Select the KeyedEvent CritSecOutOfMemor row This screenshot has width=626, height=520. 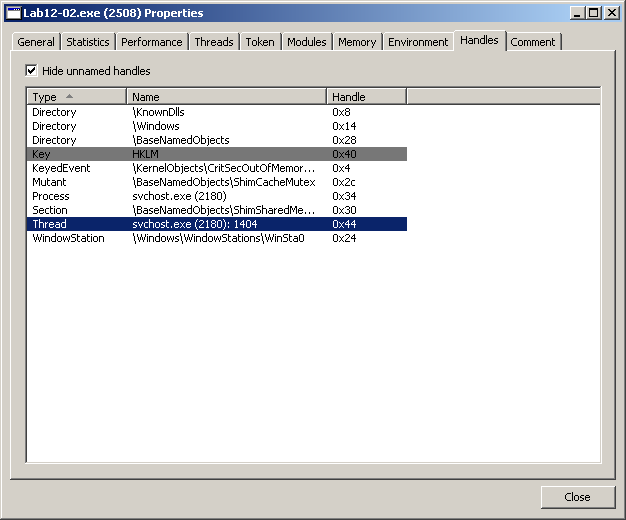click(x=217, y=168)
